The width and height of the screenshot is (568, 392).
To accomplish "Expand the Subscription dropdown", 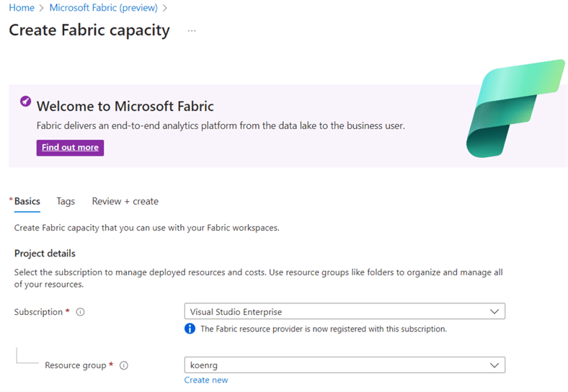I will [345, 311].
